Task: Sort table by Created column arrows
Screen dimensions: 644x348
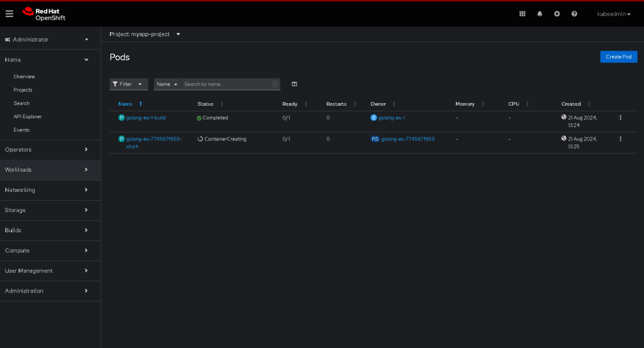Action: [x=589, y=104]
